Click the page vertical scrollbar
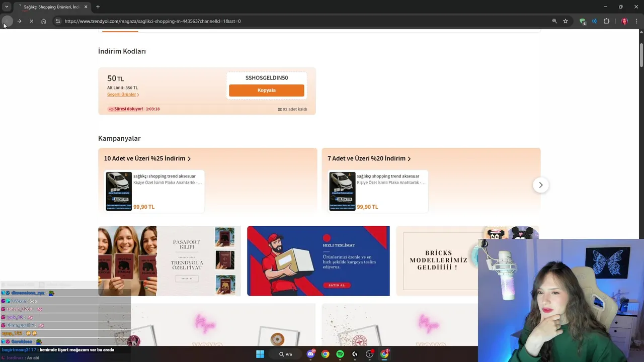The height and width of the screenshot is (362, 644). click(x=641, y=55)
